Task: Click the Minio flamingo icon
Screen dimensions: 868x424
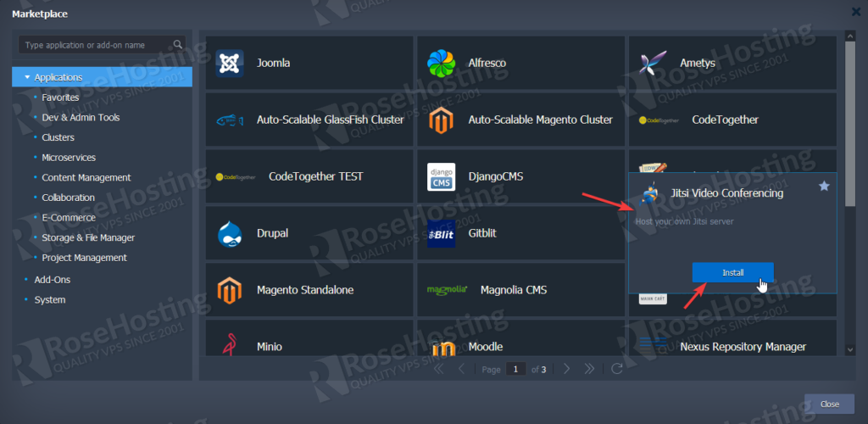Action: point(229,343)
